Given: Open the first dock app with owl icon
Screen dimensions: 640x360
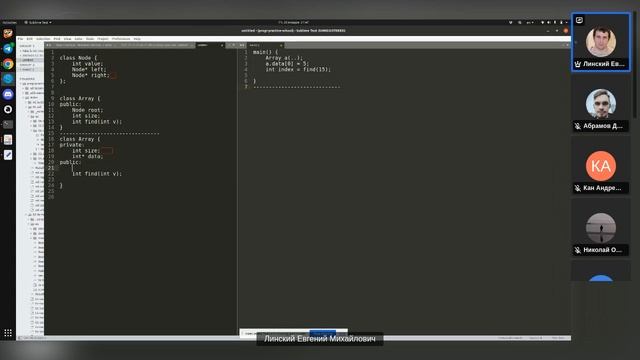Looking at the screenshot, I should [x=8, y=33].
